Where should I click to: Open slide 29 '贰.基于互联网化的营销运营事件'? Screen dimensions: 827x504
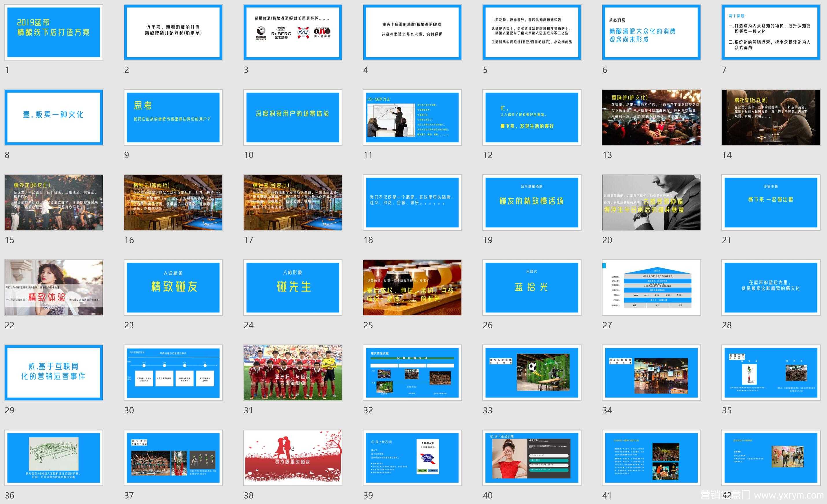coord(54,373)
